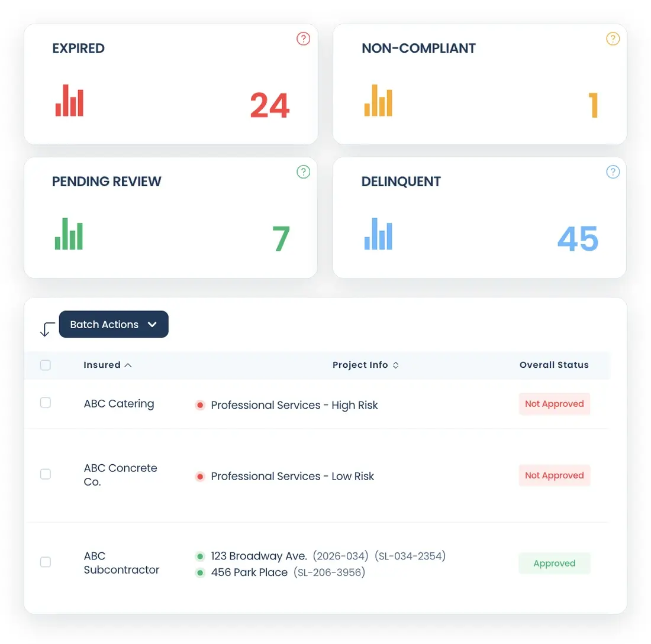Open help icon on Delinquent card

(x=613, y=171)
